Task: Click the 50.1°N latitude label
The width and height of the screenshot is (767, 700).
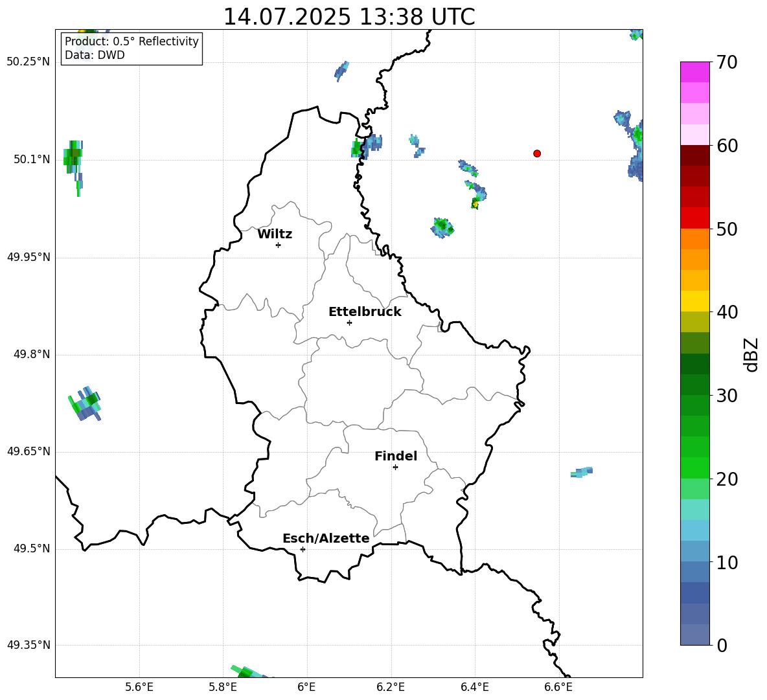Action: pyautogui.click(x=32, y=159)
